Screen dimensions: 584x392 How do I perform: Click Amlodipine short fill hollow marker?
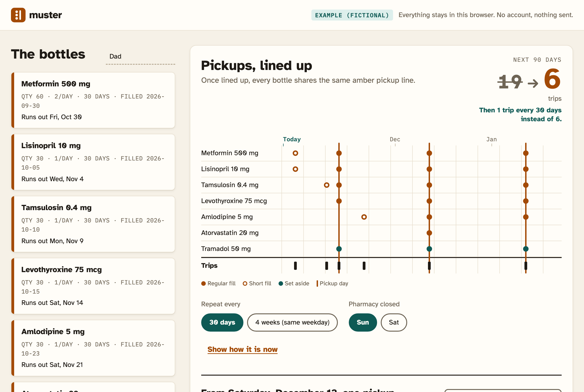tap(364, 217)
